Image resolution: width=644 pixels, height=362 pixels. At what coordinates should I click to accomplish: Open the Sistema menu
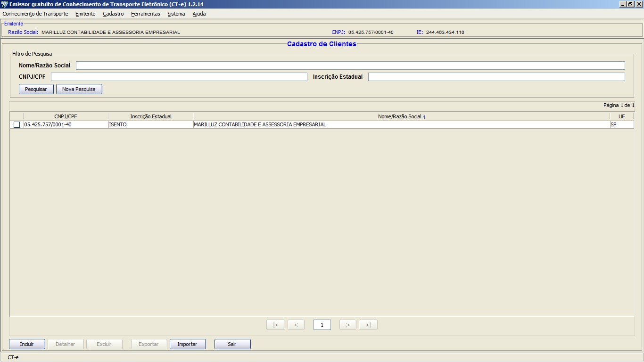coord(176,14)
